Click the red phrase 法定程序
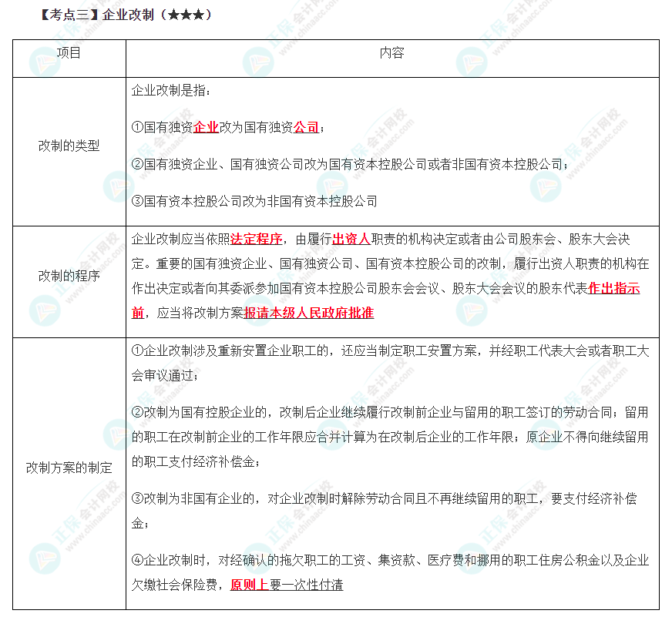Viewport: 672px width, 617px height. [x=256, y=239]
